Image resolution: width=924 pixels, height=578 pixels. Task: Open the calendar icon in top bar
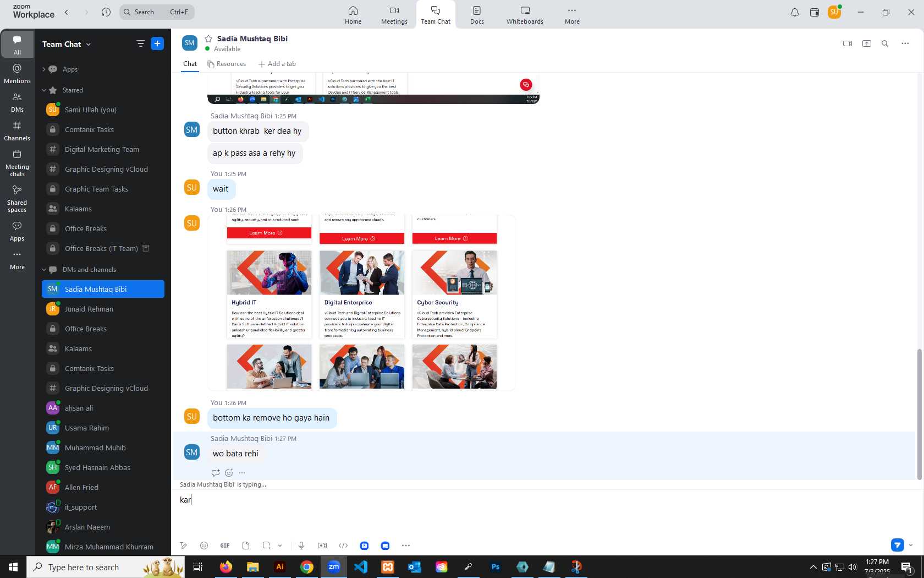pos(815,12)
